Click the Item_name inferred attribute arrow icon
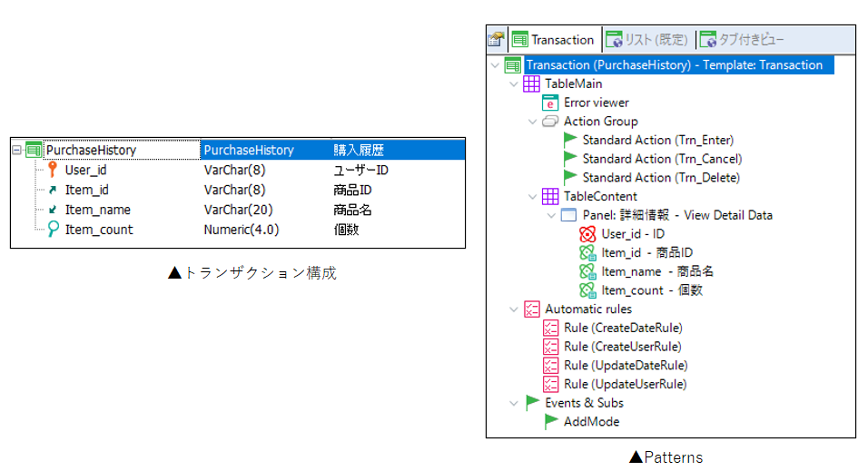Image resolution: width=868 pixels, height=471 pixels. coord(52,210)
